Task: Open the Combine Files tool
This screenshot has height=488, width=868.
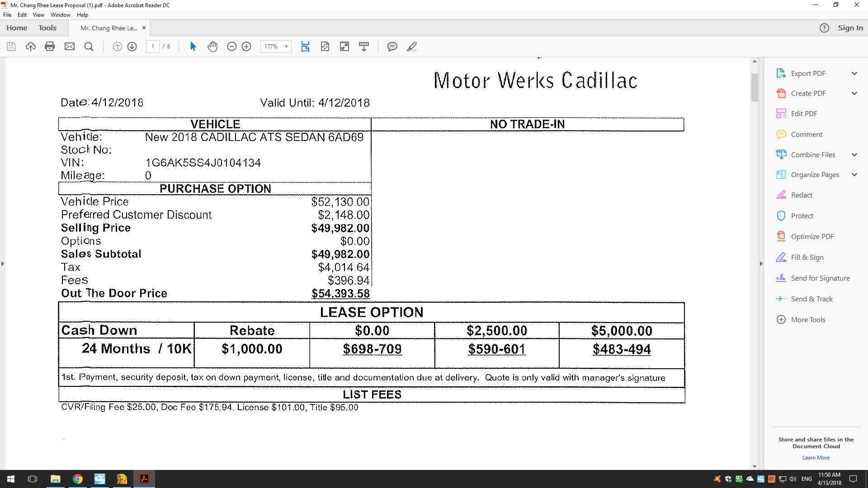Action: click(813, 155)
